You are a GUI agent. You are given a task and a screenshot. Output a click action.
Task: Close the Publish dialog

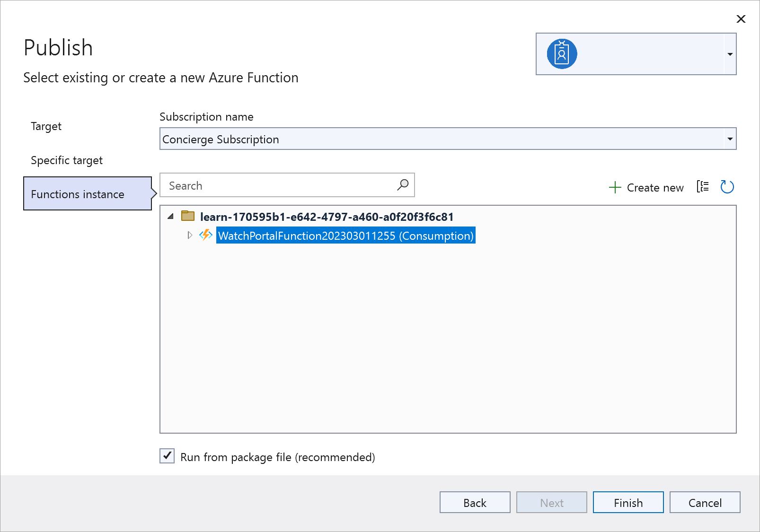point(741,19)
